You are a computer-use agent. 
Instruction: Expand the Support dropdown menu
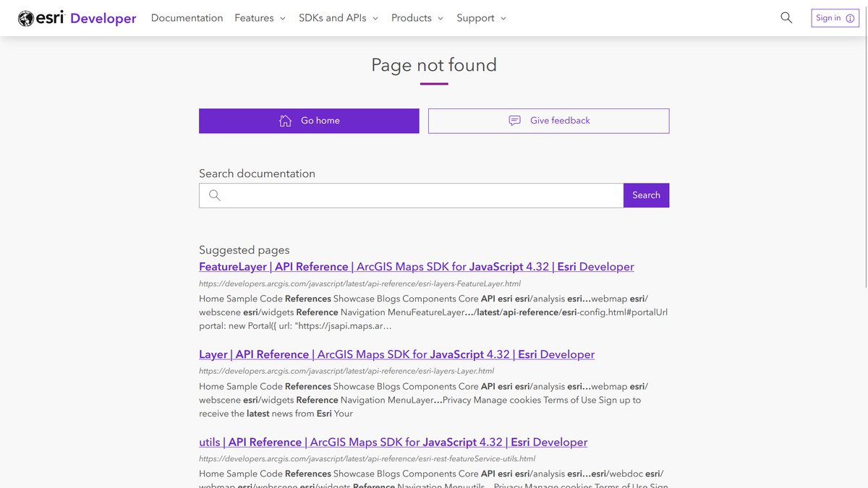[x=482, y=18]
